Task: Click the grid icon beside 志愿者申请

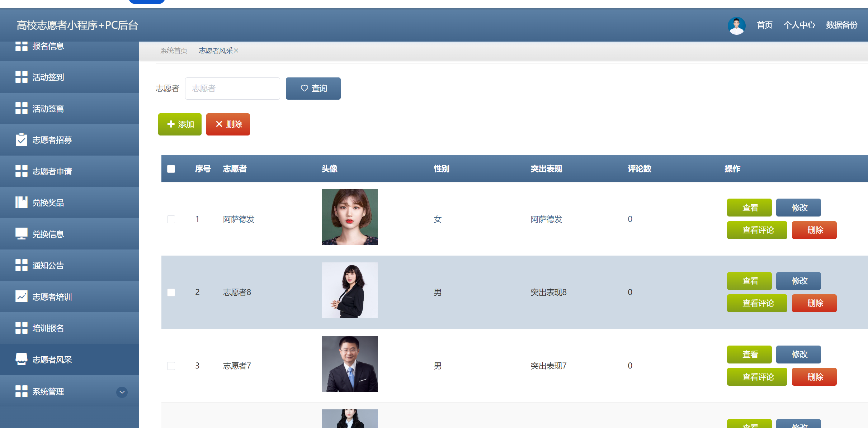Action: (x=22, y=171)
